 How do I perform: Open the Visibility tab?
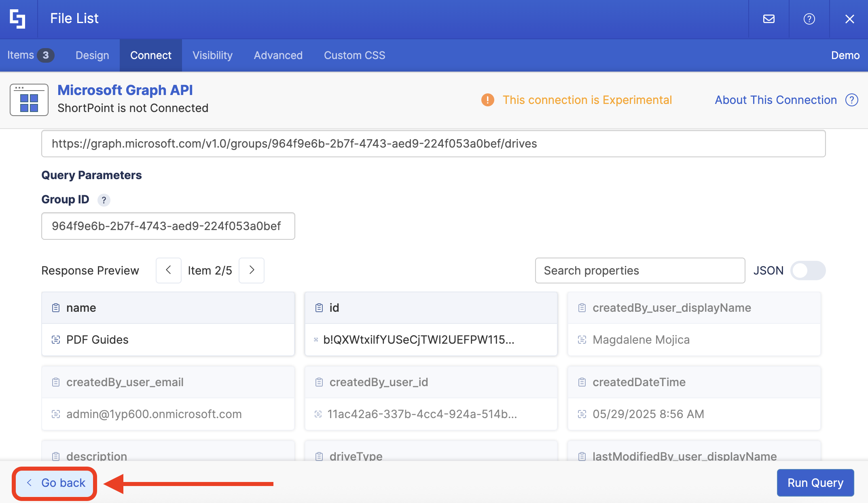click(x=212, y=55)
